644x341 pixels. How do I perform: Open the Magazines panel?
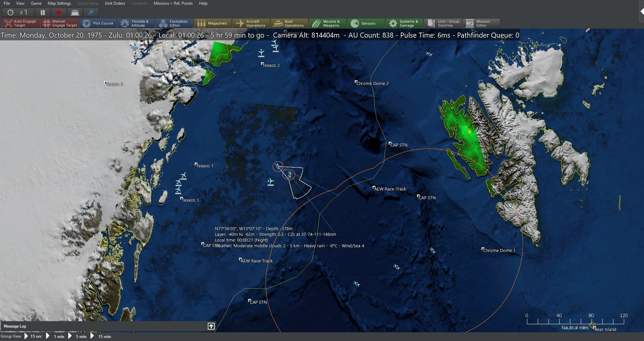click(x=213, y=23)
